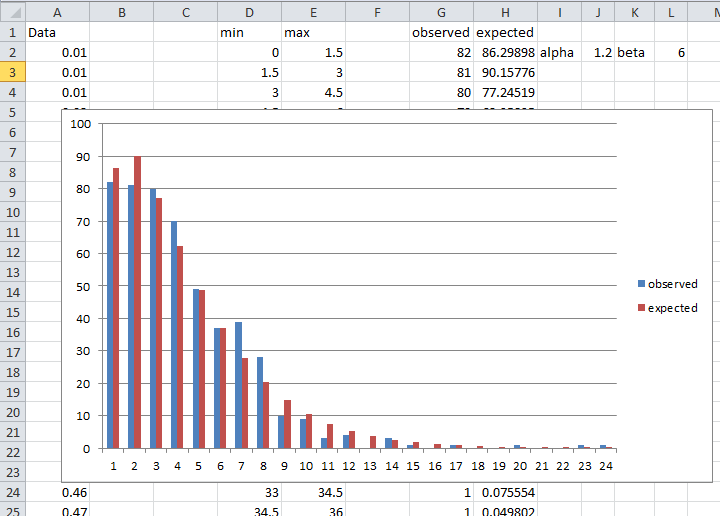Click cell containing alpha label
The height and width of the screenshot is (516, 720).
pyautogui.click(x=558, y=52)
